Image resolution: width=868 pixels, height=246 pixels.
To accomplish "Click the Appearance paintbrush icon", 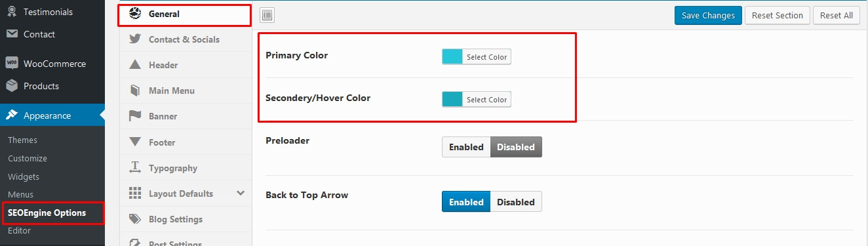I will (12, 115).
